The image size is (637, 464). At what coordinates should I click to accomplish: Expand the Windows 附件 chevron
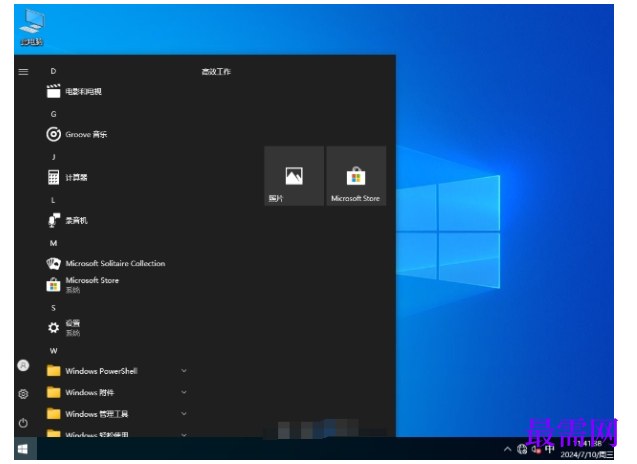pyautogui.click(x=184, y=392)
